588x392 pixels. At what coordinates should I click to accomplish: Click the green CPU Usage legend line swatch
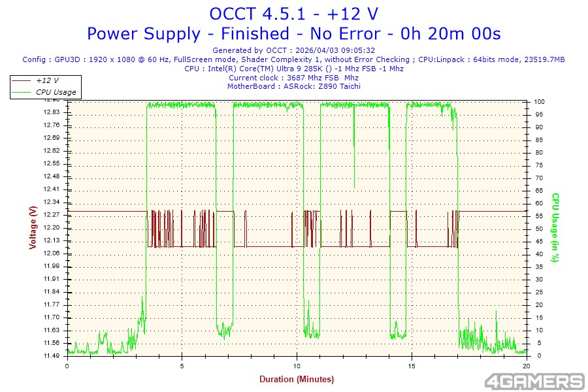pyautogui.click(x=22, y=92)
